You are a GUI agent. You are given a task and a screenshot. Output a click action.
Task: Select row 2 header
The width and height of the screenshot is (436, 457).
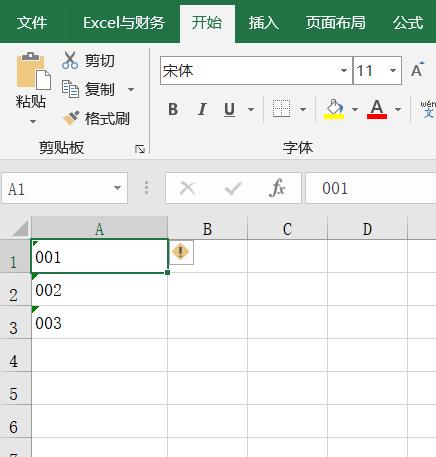click(15, 289)
